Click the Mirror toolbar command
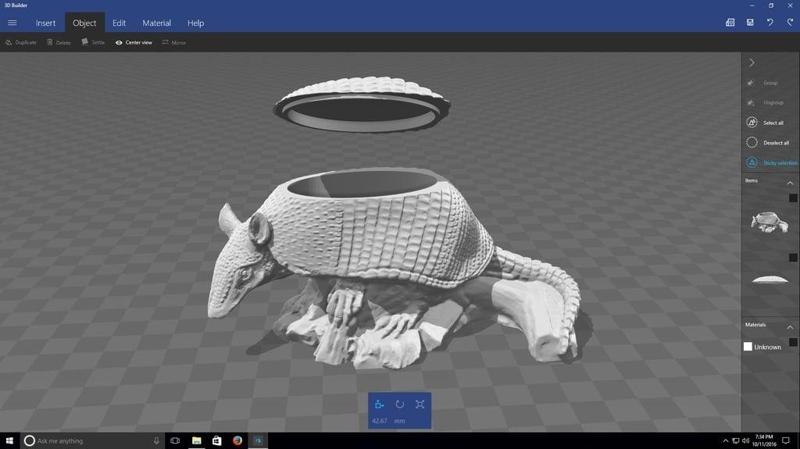The height and width of the screenshot is (449, 800). click(x=174, y=43)
